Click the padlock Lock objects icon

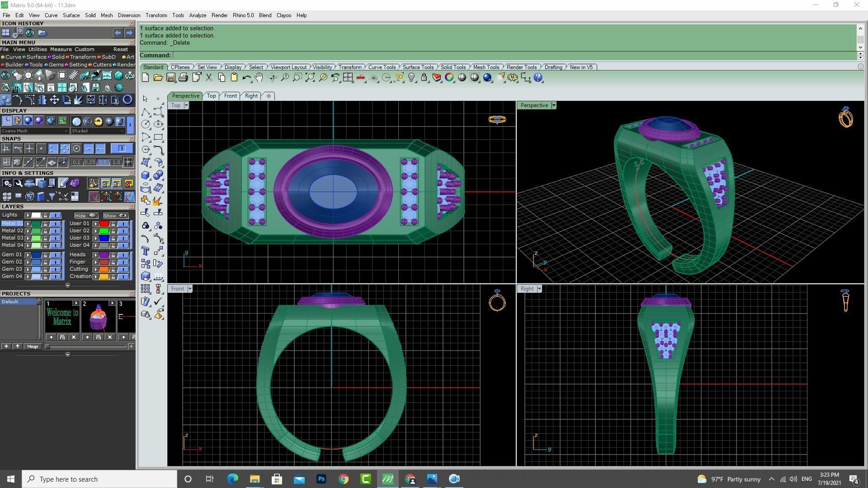point(424,78)
